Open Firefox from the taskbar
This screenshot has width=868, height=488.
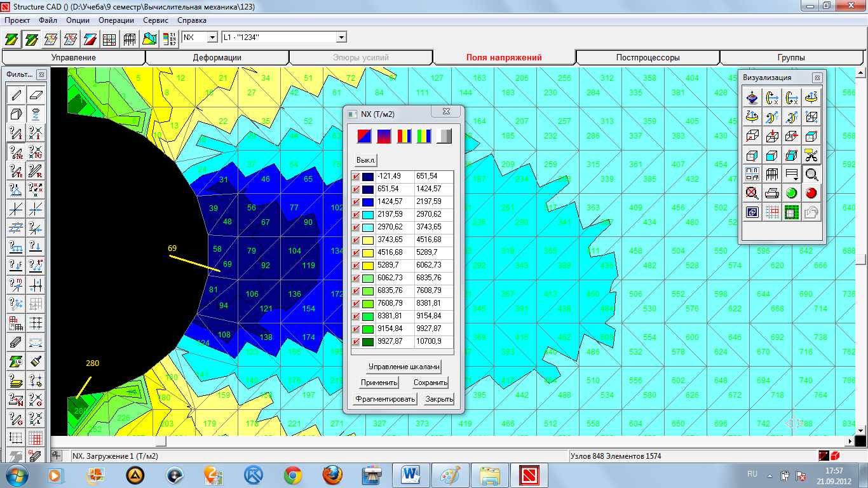pyautogui.click(x=332, y=475)
